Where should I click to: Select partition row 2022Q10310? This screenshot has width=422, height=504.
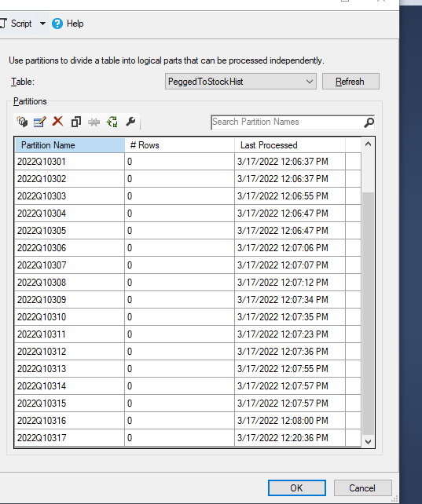[x=188, y=317]
